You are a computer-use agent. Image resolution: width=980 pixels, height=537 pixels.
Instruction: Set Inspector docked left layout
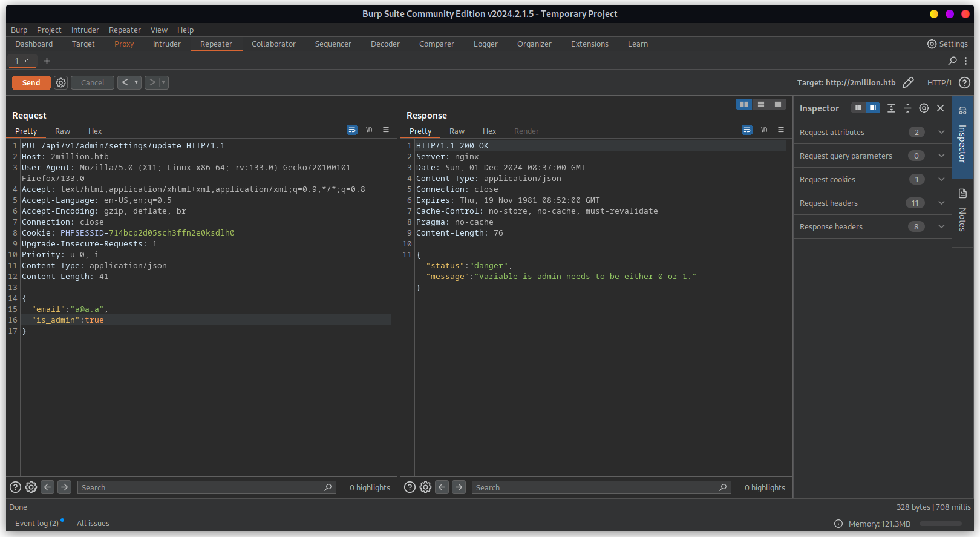(858, 108)
